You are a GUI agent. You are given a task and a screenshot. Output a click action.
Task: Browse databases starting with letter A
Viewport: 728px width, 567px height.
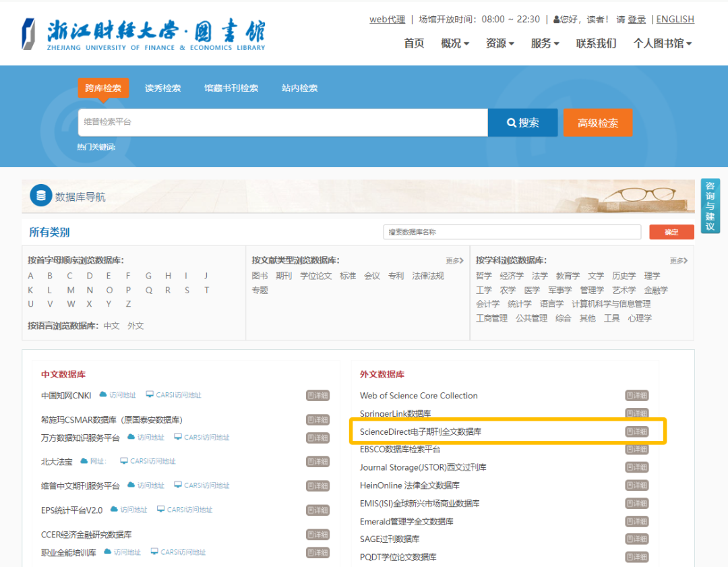pos(30,276)
